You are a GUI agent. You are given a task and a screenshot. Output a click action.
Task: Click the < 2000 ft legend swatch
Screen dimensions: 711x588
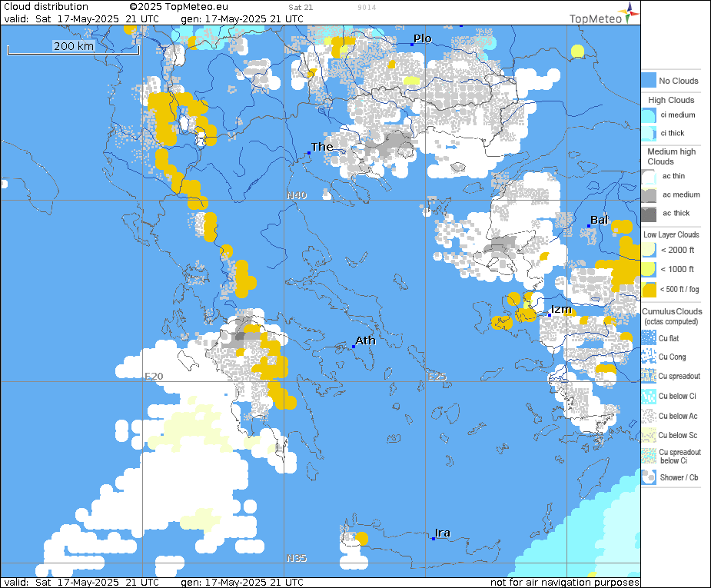click(x=649, y=250)
